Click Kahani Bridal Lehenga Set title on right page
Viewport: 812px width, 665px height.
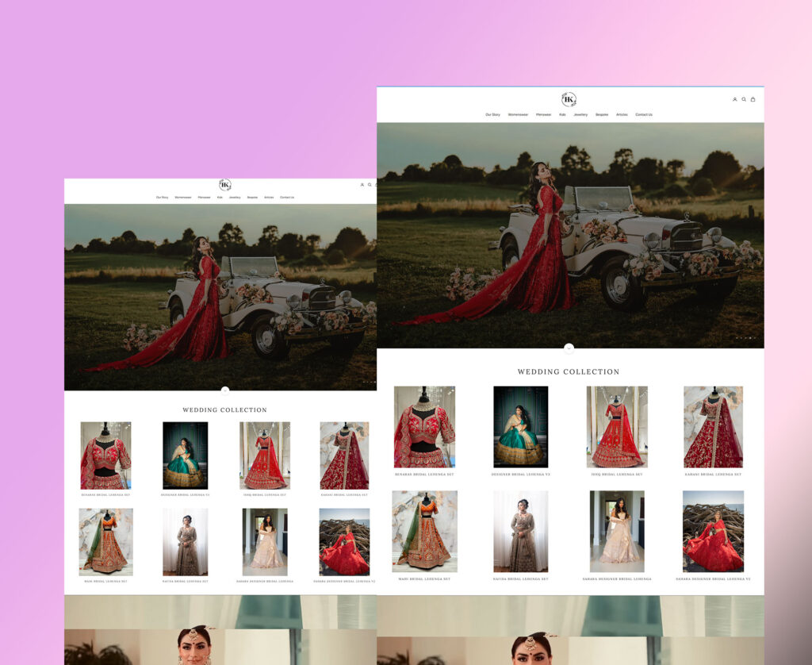coord(713,475)
